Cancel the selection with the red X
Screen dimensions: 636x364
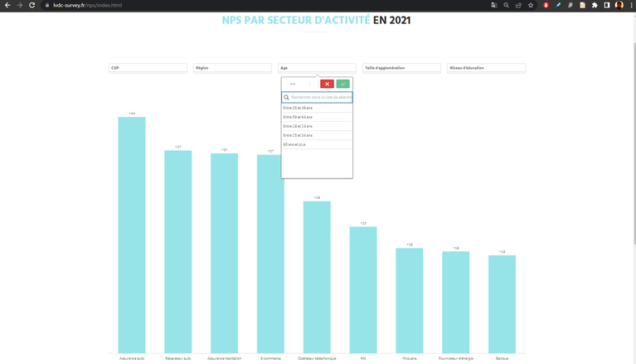327,84
